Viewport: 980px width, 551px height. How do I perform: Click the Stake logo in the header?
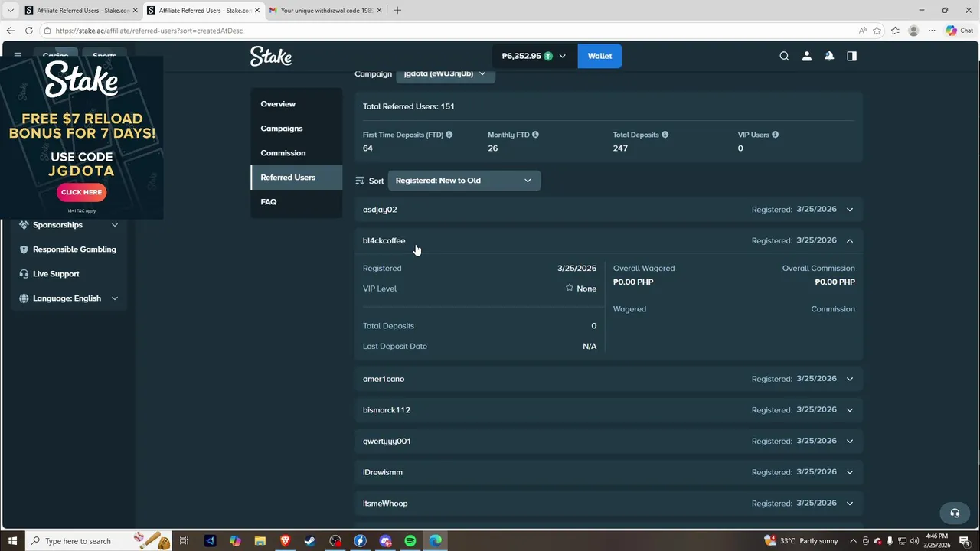pos(270,56)
